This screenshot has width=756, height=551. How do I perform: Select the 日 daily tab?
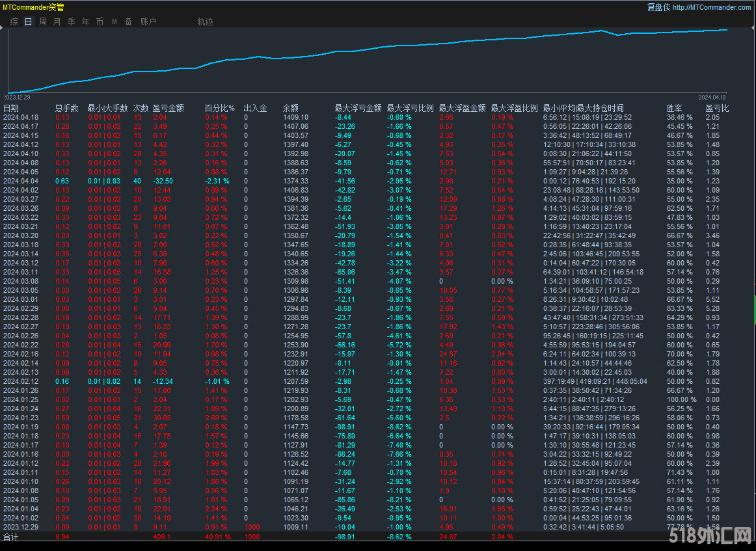coord(28,21)
